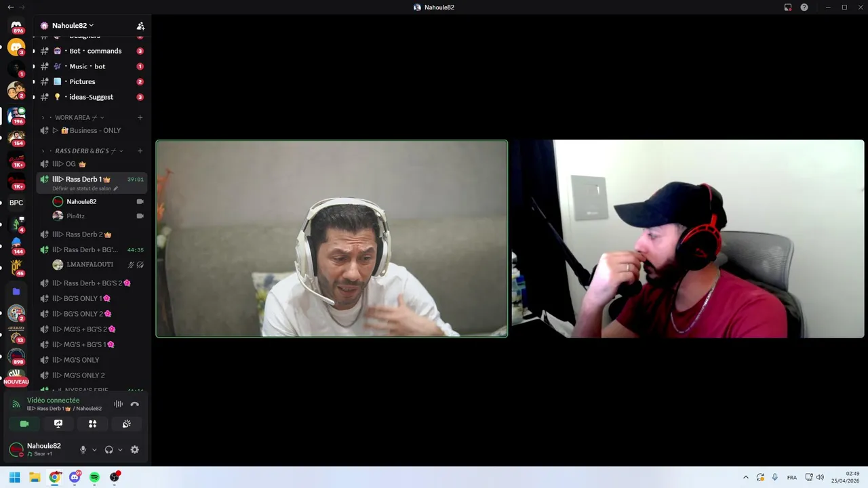Open the Bot commands text channel
Screen dimensions: 868x488
[x=92, y=51]
